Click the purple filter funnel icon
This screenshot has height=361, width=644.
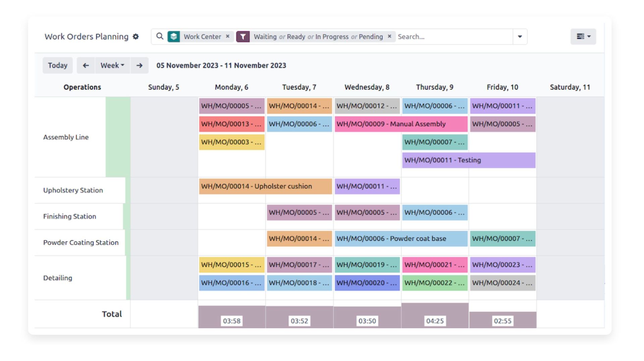click(x=243, y=37)
